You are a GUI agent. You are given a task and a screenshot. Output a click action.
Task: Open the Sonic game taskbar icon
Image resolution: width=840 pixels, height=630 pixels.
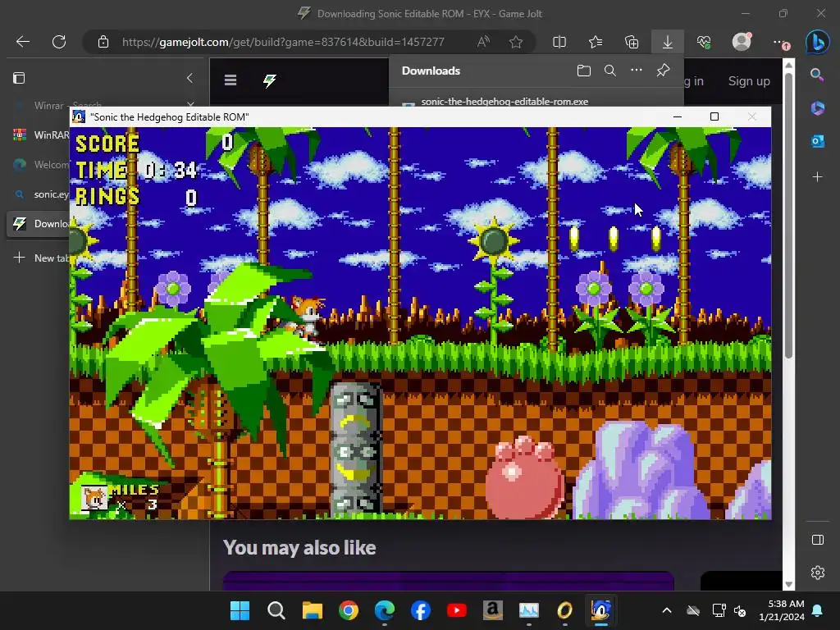tap(600, 610)
